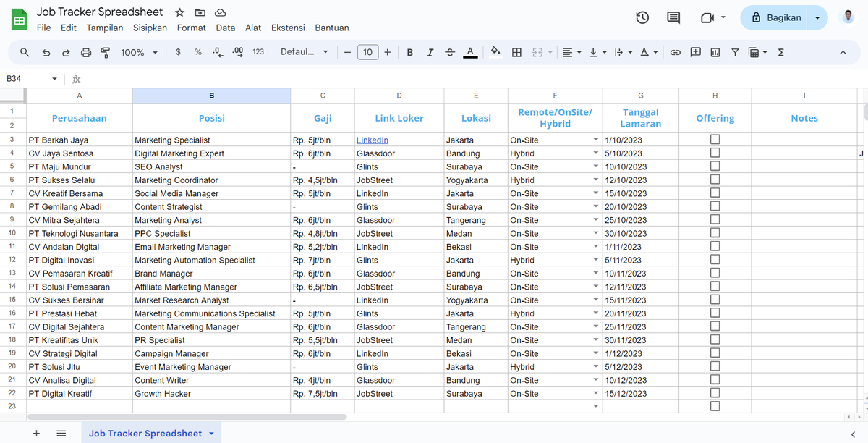Image resolution: width=868 pixels, height=443 pixels.
Task: Open the text color picker
Action: (x=470, y=52)
